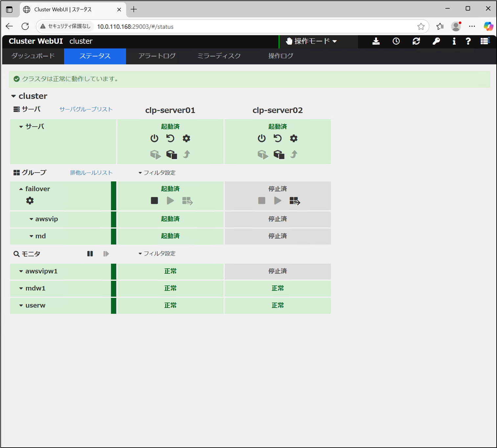The width and height of the screenshot is (497, 448).
Task: Pause all monitors
Action: point(90,254)
